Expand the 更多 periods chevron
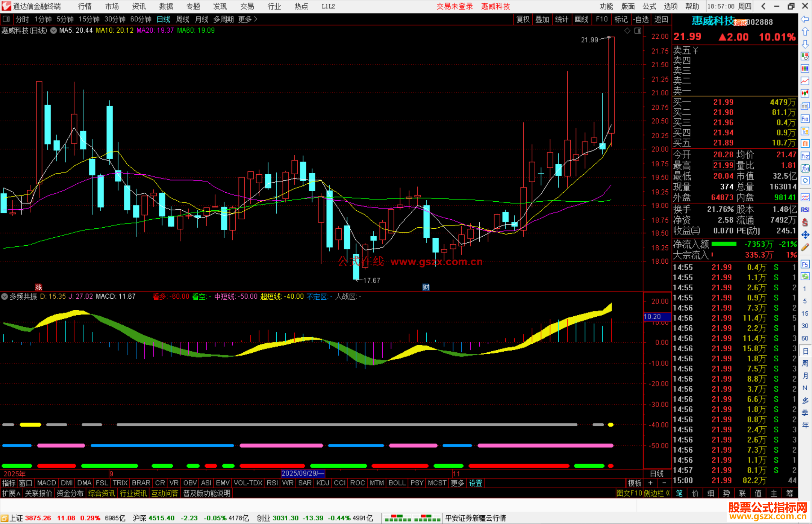812x524 pixels. (x=256, y=19)
